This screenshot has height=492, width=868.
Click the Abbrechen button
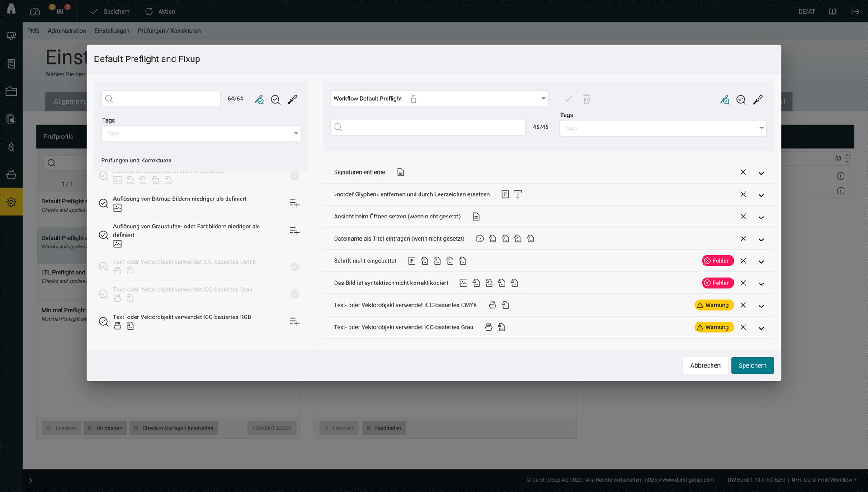coord(705,365)
